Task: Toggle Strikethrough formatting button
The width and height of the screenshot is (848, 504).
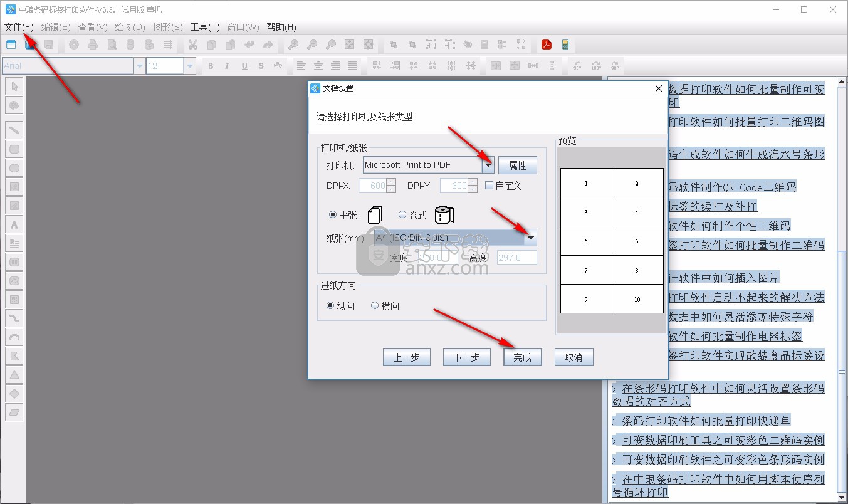Action: (261, 66)
